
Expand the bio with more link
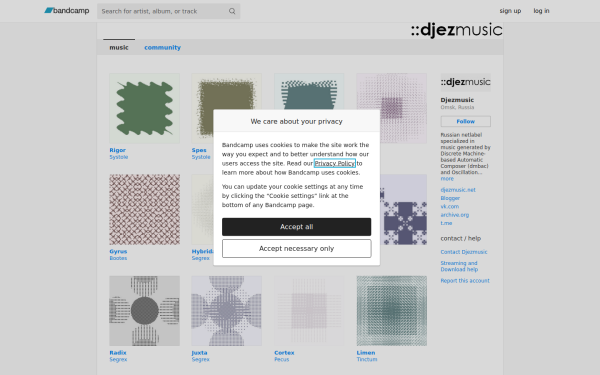[x=447, y=179]
